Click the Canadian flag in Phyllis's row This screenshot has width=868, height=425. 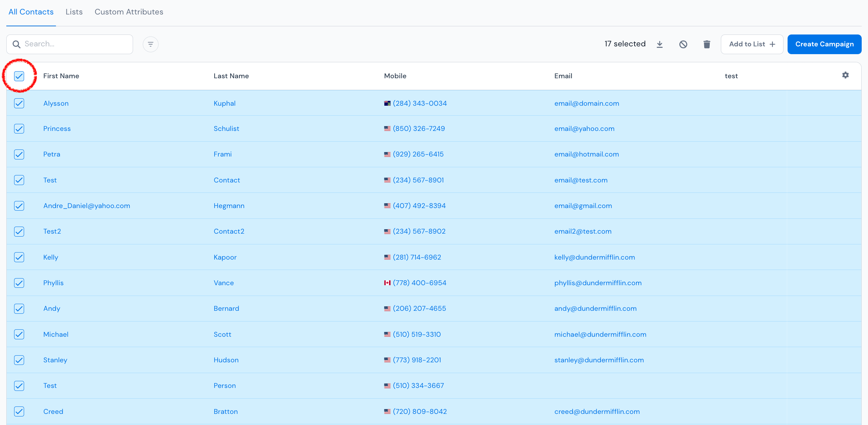387,283
